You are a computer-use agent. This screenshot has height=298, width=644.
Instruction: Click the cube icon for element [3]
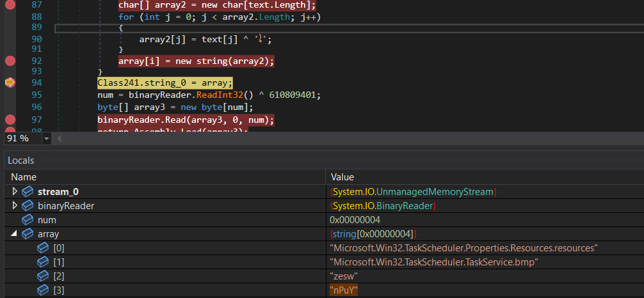(43, 290)
